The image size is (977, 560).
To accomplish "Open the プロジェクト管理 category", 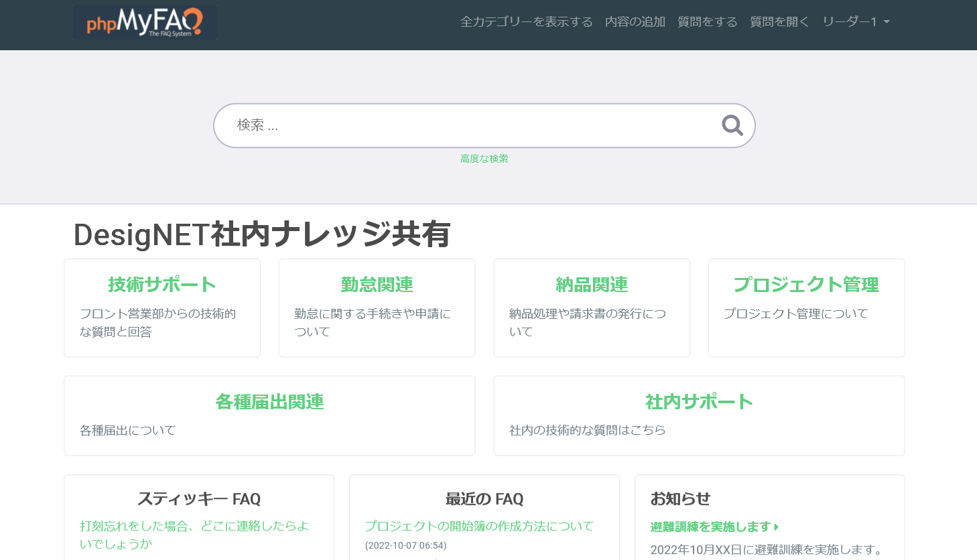I will 806,284.
